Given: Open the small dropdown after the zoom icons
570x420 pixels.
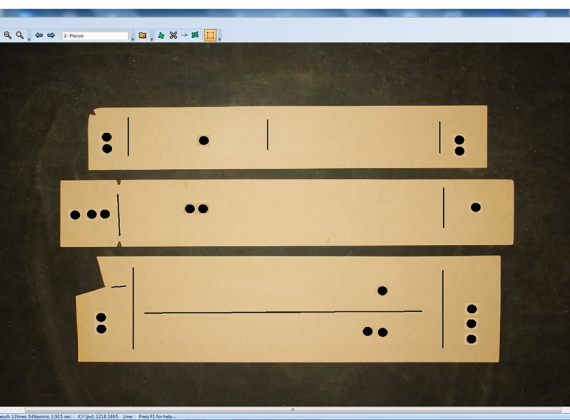Looking at the screenshot, I should pyautogui.click(x=29, y=38).
